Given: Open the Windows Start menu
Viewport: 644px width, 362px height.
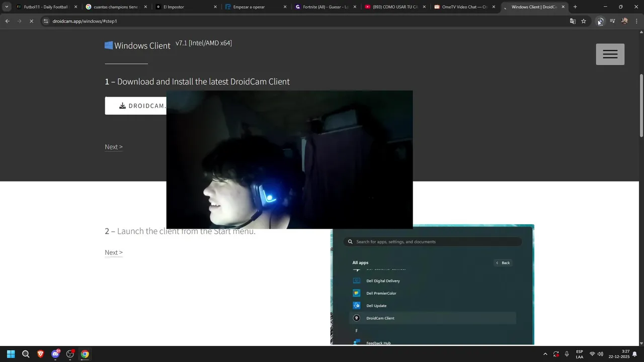Looking at the screenshot, I should tap(11, 354).
